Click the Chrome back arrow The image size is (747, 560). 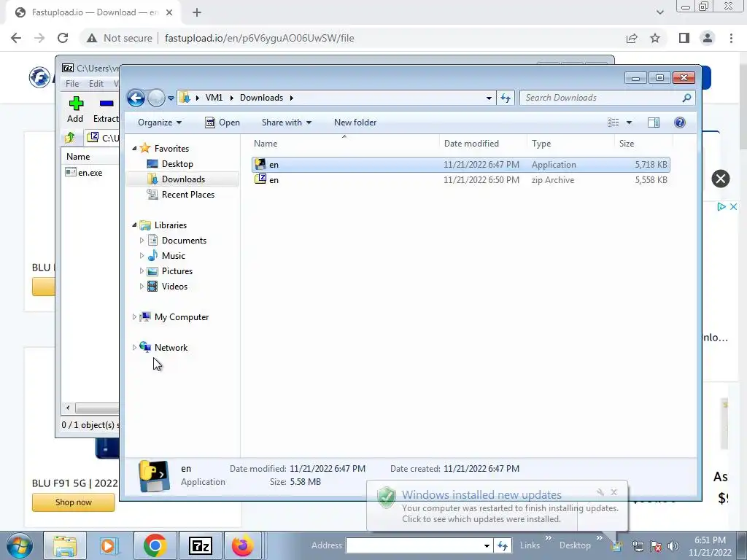16,38
